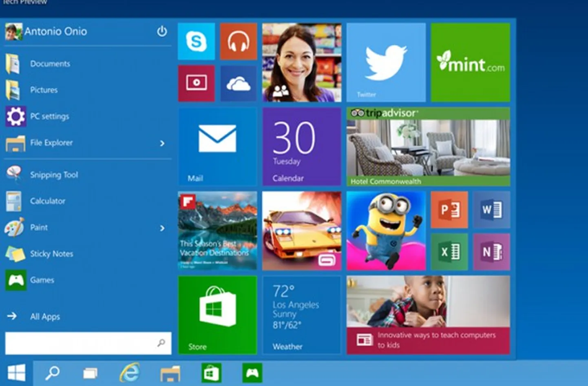Open the Word tile
The width and height of the screenshot is (588, 386).
(x=491, y=210)
